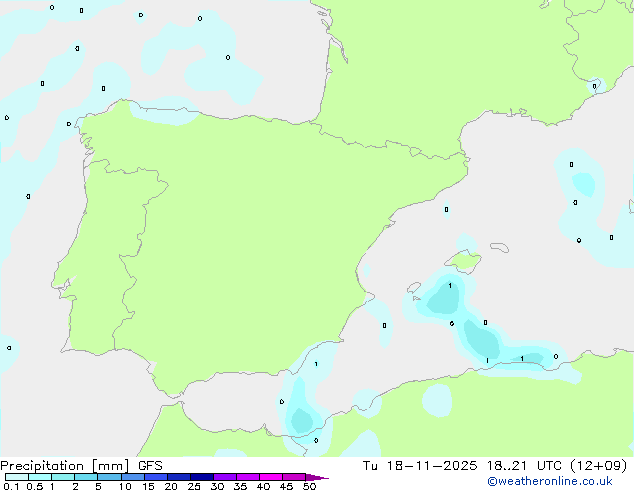Select the 30–35 mm purple legend swatch

click(x=225, y=477)
